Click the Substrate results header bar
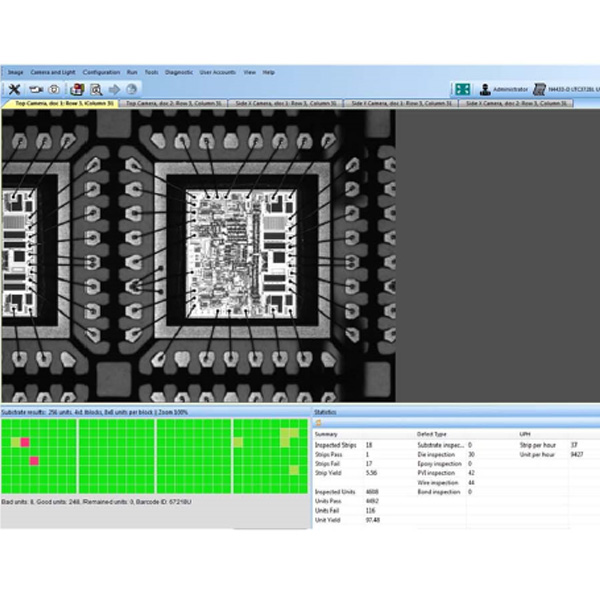Screen dimensions: 600x600 pos(156,412)
